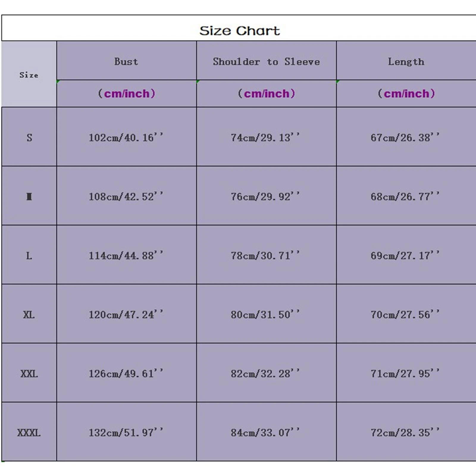Select the XXL size row label

click(29, 374)
